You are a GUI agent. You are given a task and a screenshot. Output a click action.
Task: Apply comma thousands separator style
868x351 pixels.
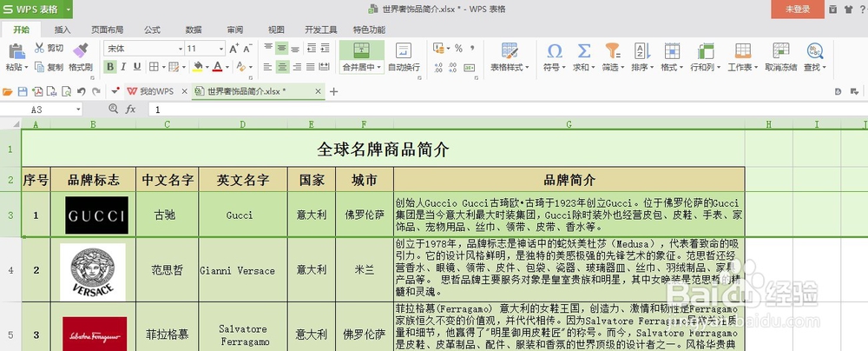pos(472,49)
